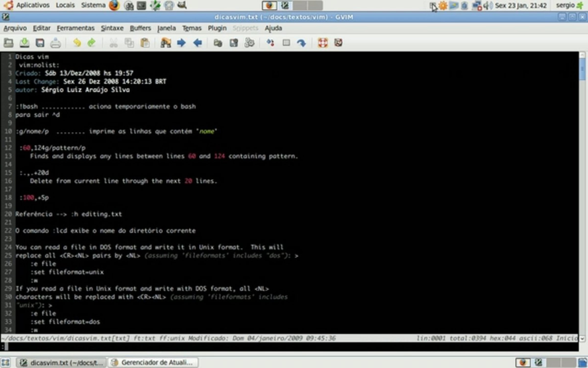Click the orange sun tray icon
The image size is (588, 368).
[x=443, y=5]
